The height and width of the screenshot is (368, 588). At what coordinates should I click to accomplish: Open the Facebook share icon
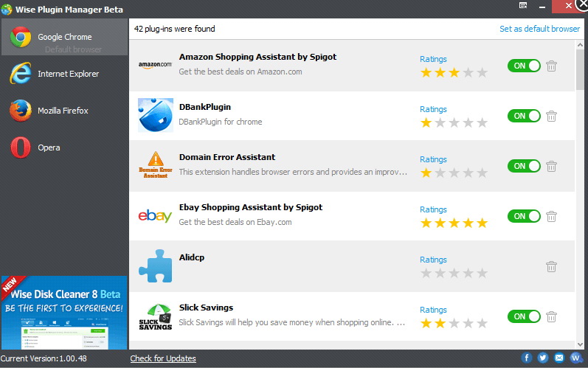point(527,358)
